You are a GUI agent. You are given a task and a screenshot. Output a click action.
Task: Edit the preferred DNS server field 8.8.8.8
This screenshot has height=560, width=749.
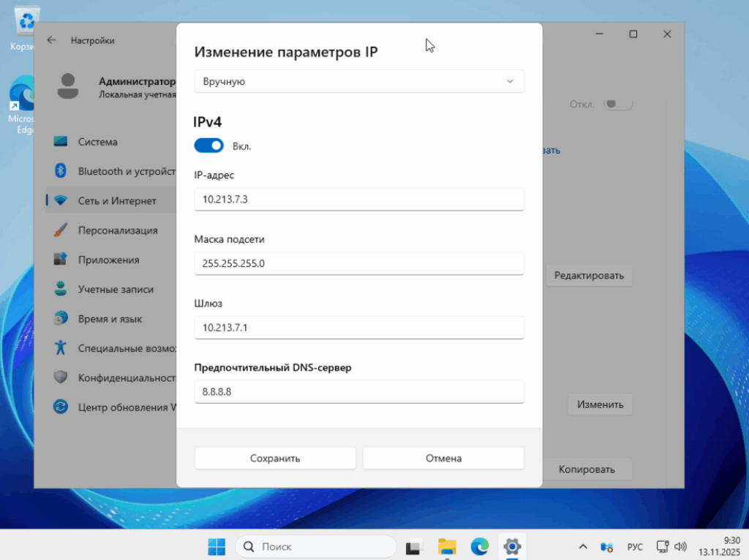[358, 391]
